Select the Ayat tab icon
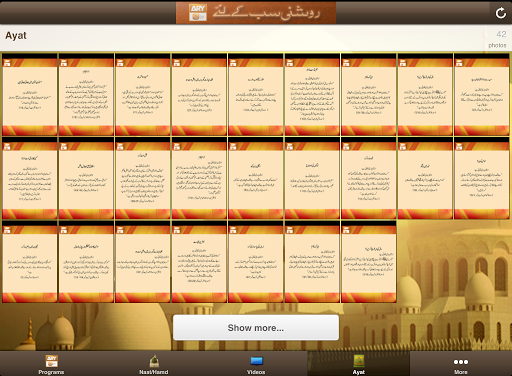 tap(359, 361)
